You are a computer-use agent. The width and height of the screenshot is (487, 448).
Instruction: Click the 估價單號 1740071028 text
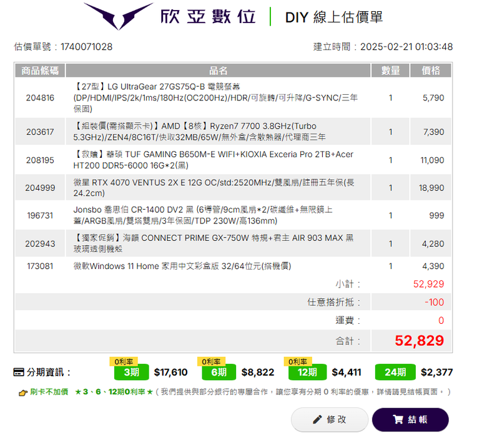point(63,47)
